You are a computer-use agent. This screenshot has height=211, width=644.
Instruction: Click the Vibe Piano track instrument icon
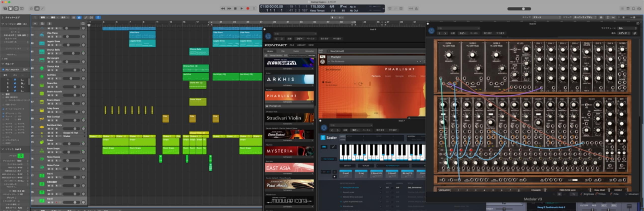(42, 35)
